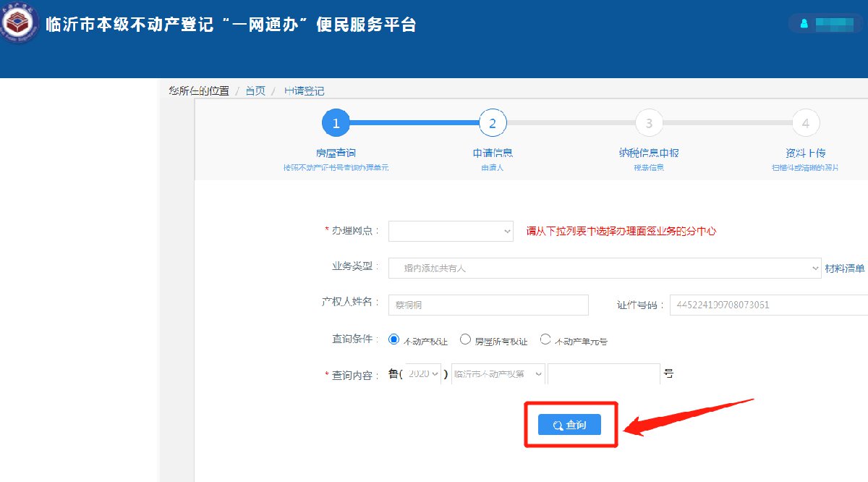Click the platform logo in the header
Image resolution: width=868 pixels, height=482 pixels.
tap(20, 24)
